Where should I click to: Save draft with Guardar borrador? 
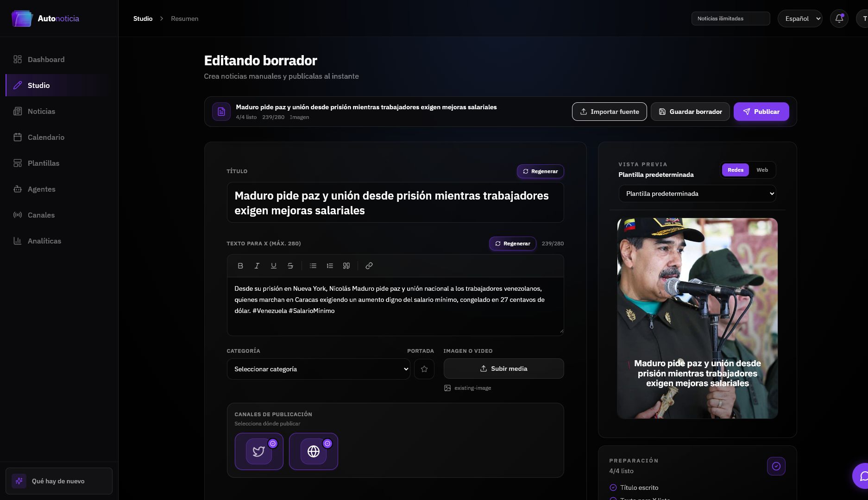(690, 112)
